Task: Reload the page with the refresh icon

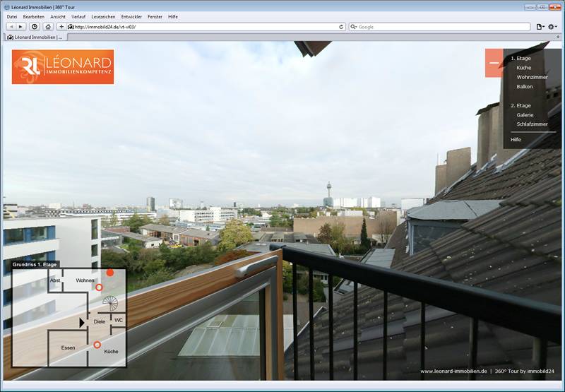Action: coord(342,27)
